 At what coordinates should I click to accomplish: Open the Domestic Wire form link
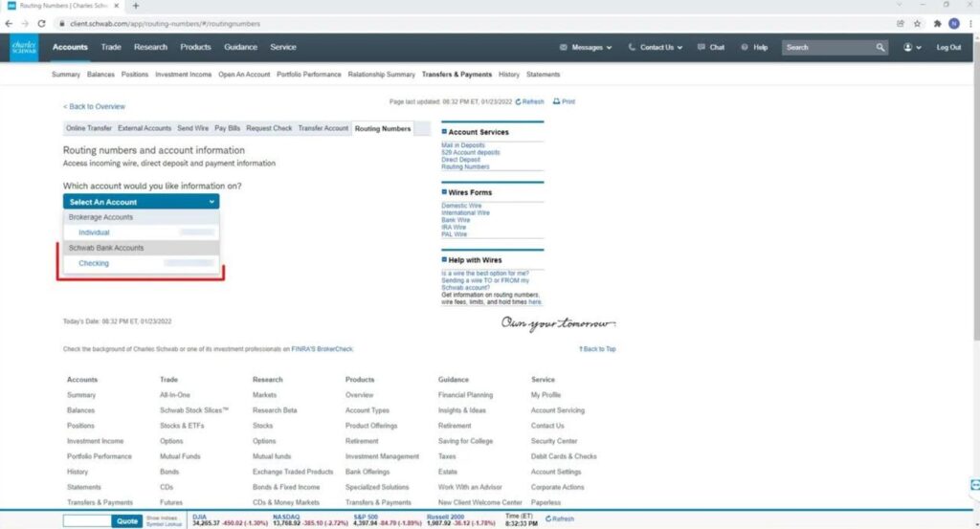click(x=461, y=206)
